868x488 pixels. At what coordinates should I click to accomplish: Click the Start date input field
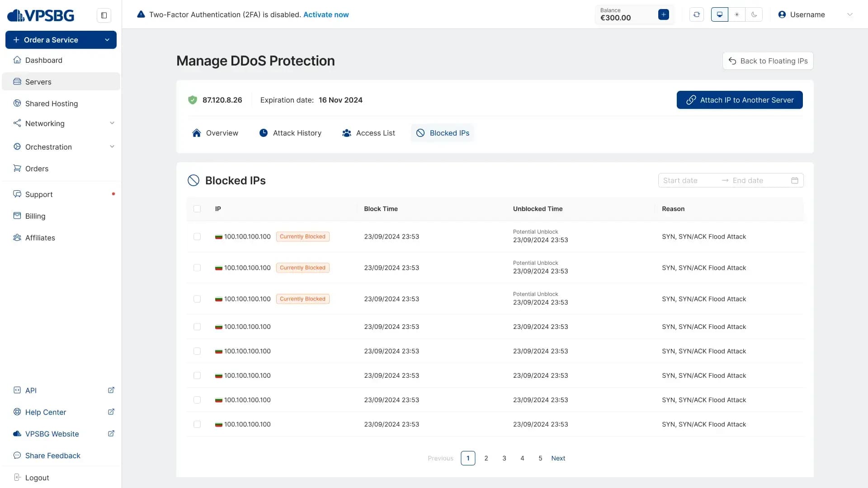point(689,180)
